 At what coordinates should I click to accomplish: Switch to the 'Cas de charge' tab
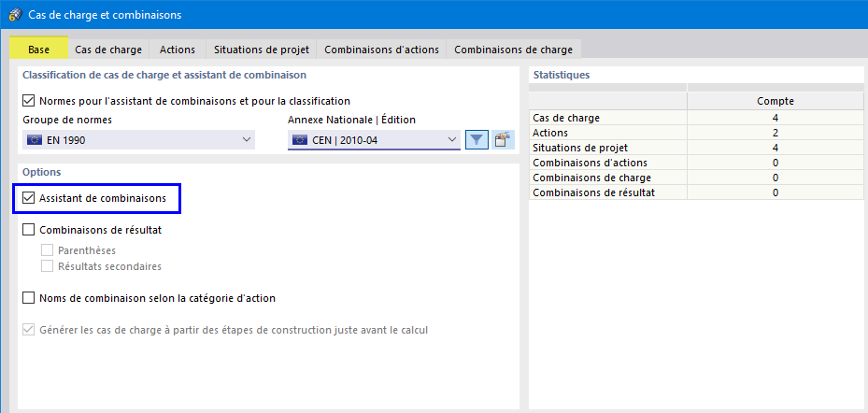108,50
